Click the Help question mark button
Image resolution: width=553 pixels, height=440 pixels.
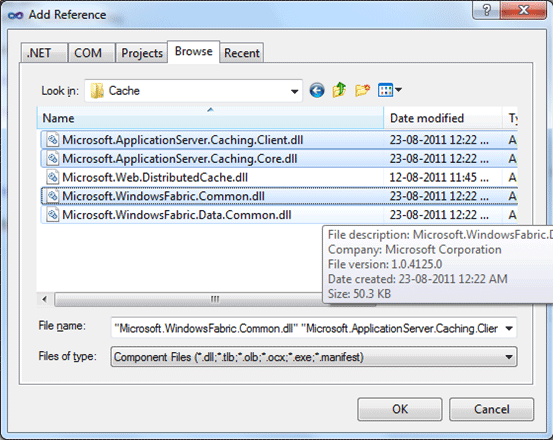click(x=486, y=10)
